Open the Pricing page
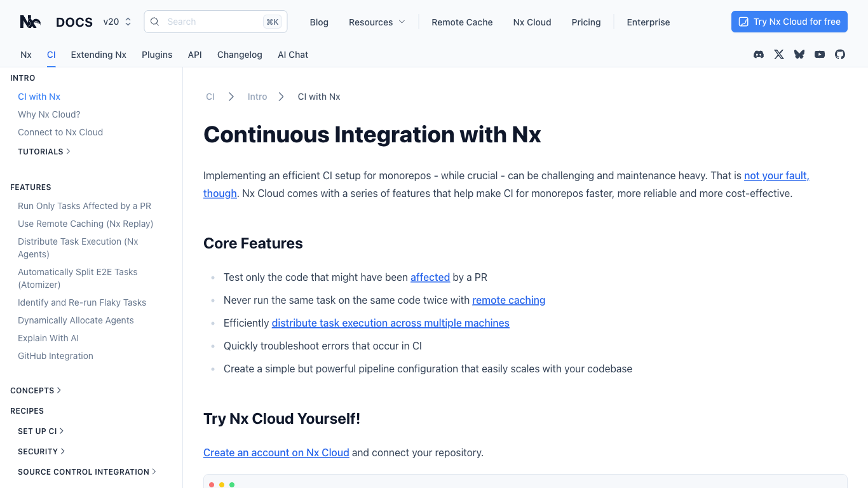868x488 pixels. pyautogui.click(x=586, y=22)
